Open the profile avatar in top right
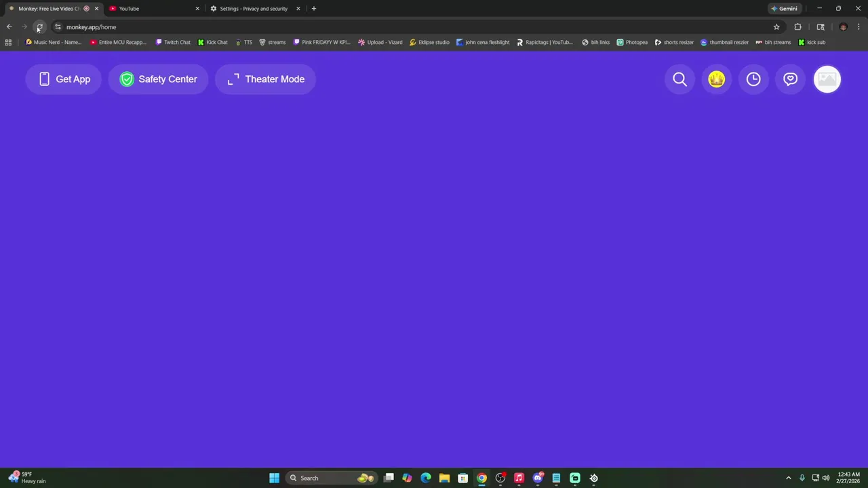This screenshot has width=868, height=488. click(827, 79)
